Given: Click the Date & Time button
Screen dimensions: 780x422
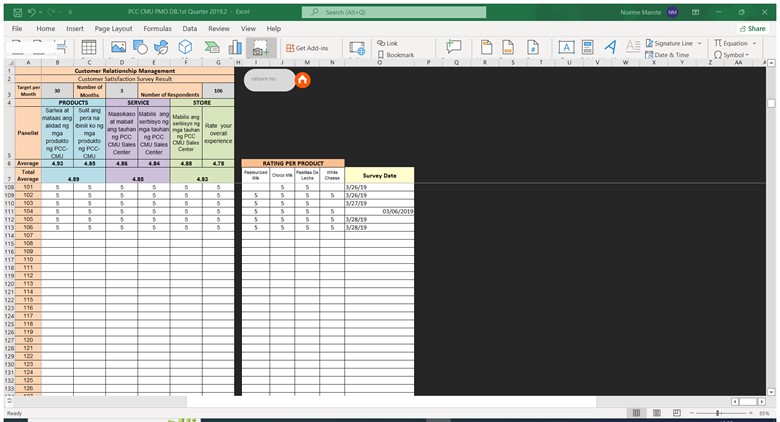Looking at the screenshot, I should click(x=667, y=55).
